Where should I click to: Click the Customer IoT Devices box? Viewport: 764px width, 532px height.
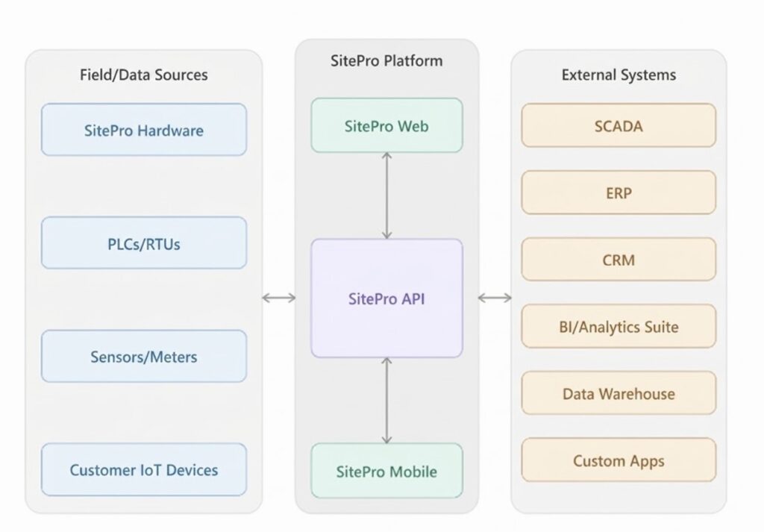pyautogui.click(x=144, y=469)
